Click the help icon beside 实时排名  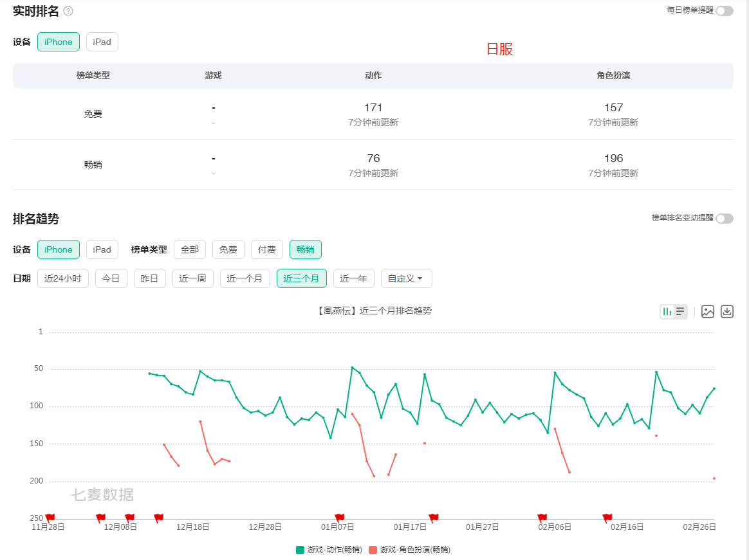(68, 11)
